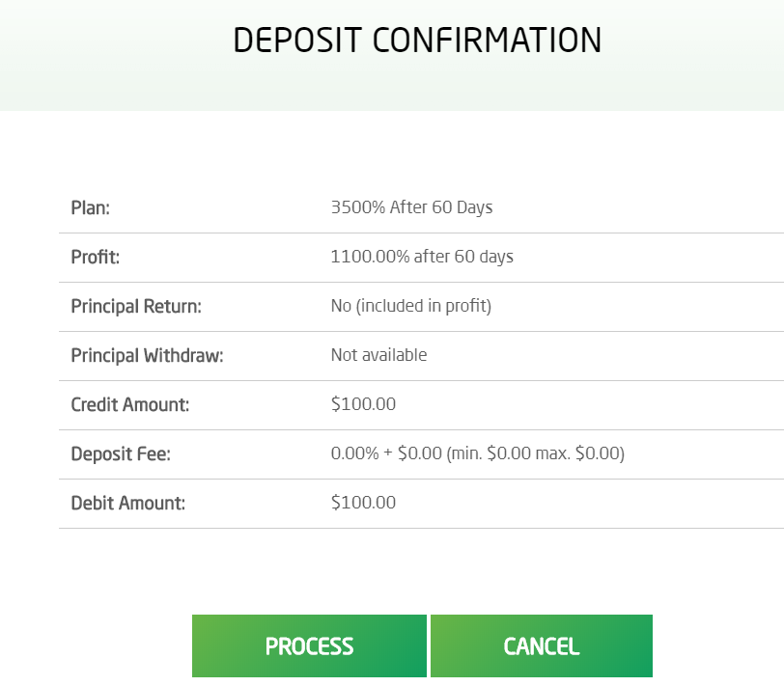Click the 'Profit:' row label
The width and height of the screenshot is (784, 686).
(x=95, y=257)
